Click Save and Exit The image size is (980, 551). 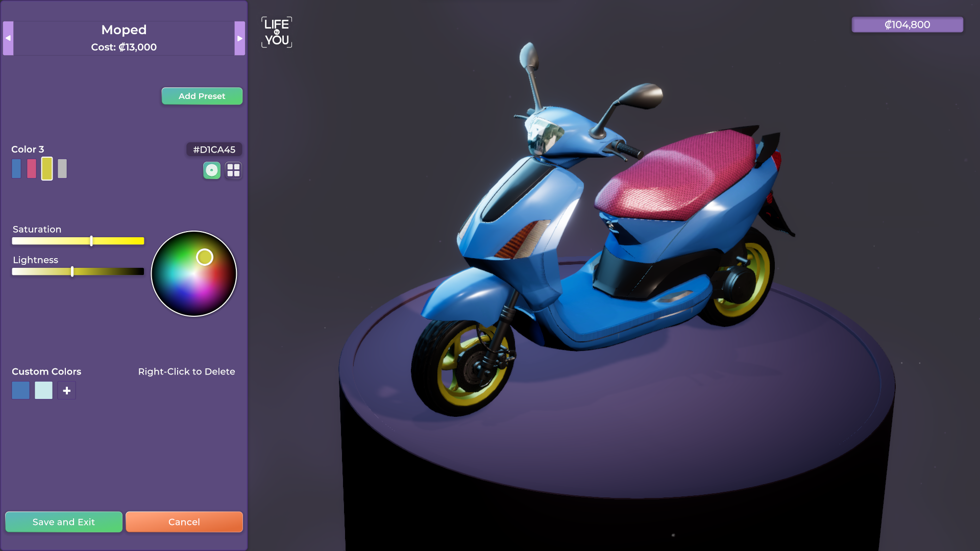pos(64,522)
